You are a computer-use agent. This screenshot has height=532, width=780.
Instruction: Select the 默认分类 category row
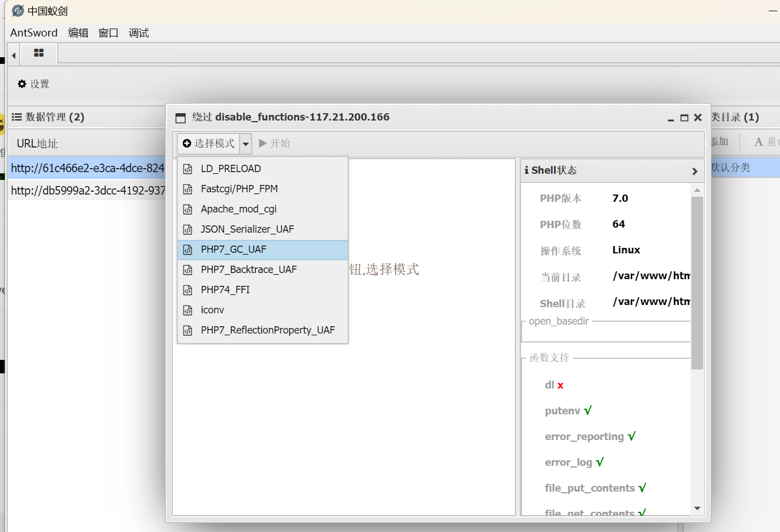coord(745,168)
